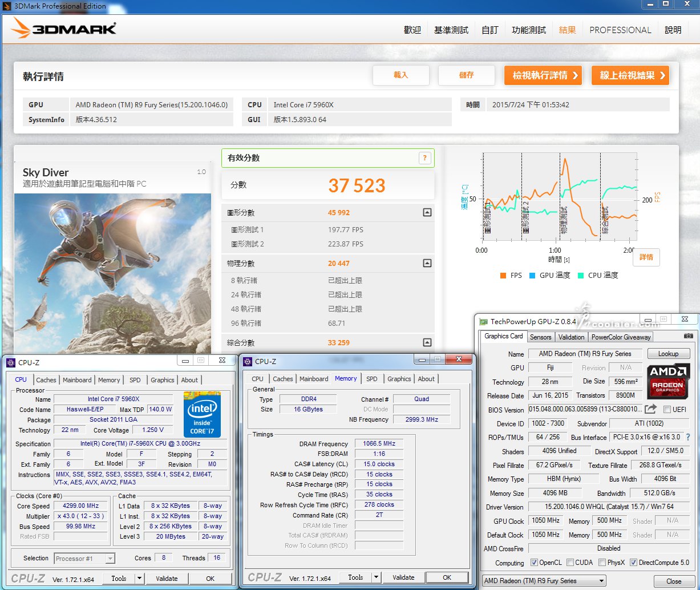
Task: Click the GPU-Z Name field showing AMD Radeon
Action: pyautogui.click(x=585, y=354)
